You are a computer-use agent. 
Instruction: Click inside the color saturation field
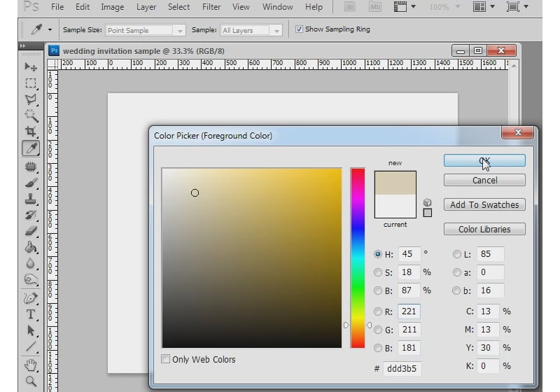[252, 258]
